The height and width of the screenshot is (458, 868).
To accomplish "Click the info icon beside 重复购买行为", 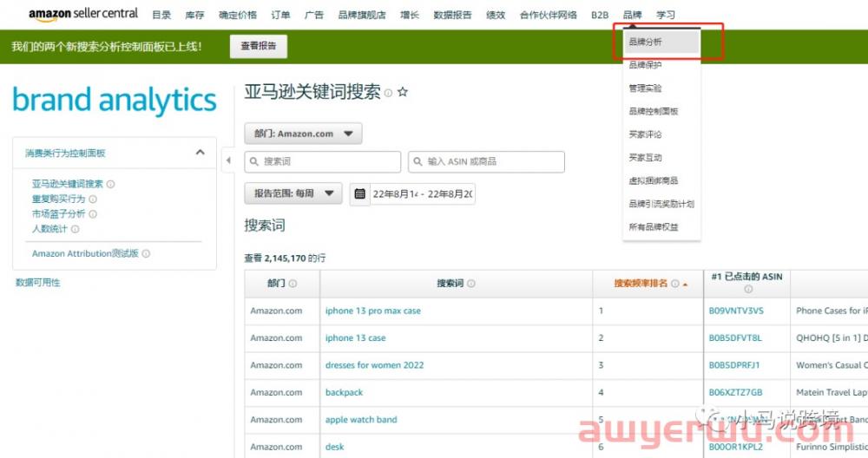I will coord(93,200).
